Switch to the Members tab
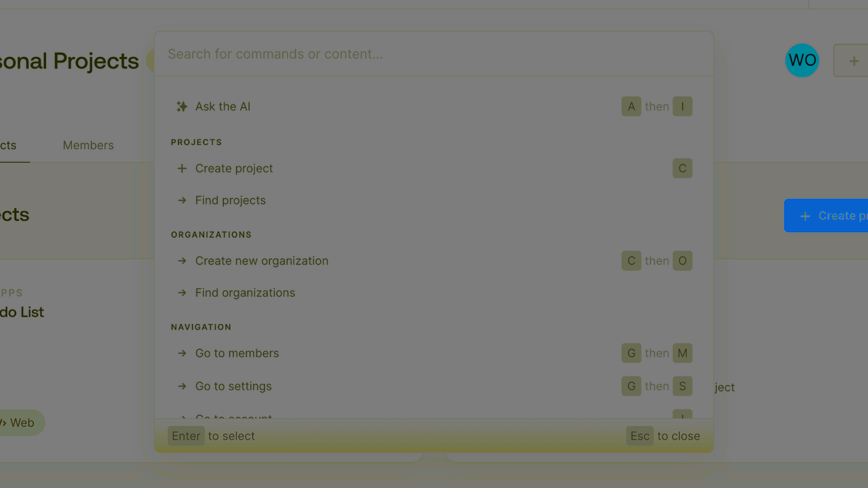Image resolution: width=868 pixels, height=488 pixels. coord(88,146)
